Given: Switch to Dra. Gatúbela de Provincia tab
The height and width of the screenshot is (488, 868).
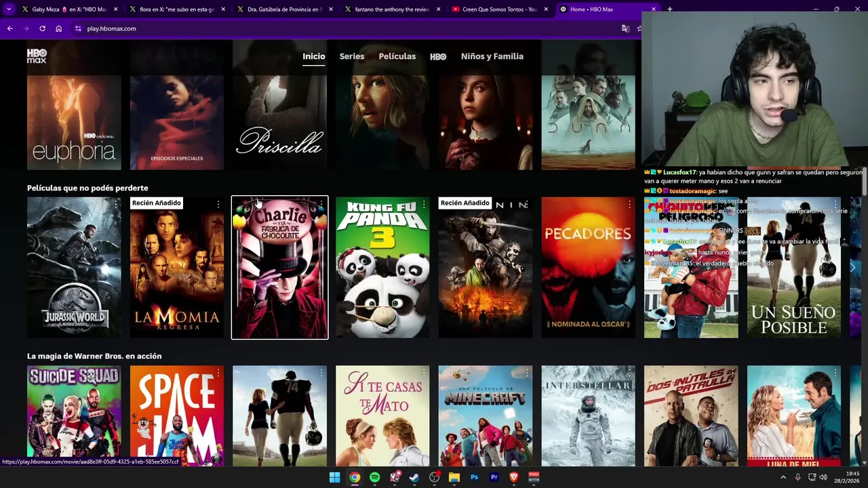Looking at the screenshot, I should pyautogui.click(x=283, y=9).
